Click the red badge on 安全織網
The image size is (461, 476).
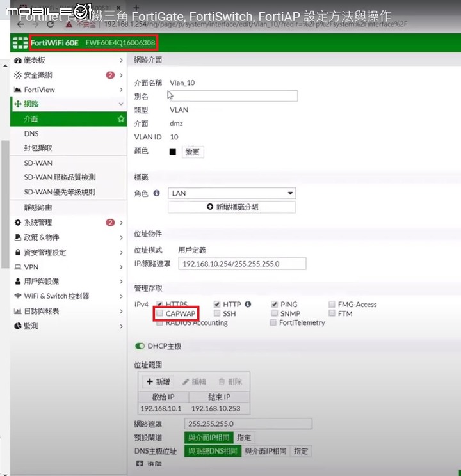click(110, 75)
